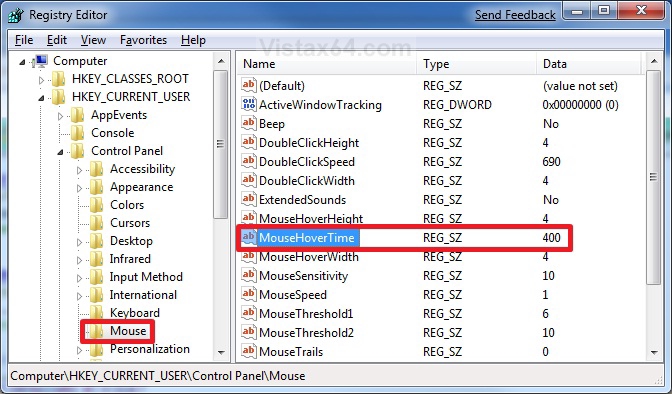Click REG_DWORD type of ActiveWindowTracking
Image resolution: width=672 pixels, height=394 pixels.
click(457, 105)
